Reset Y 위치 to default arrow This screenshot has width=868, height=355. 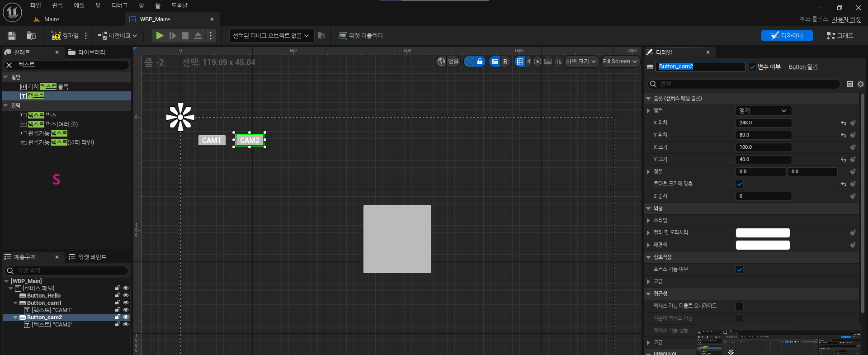pyautogui.click(x=843, y=135)
